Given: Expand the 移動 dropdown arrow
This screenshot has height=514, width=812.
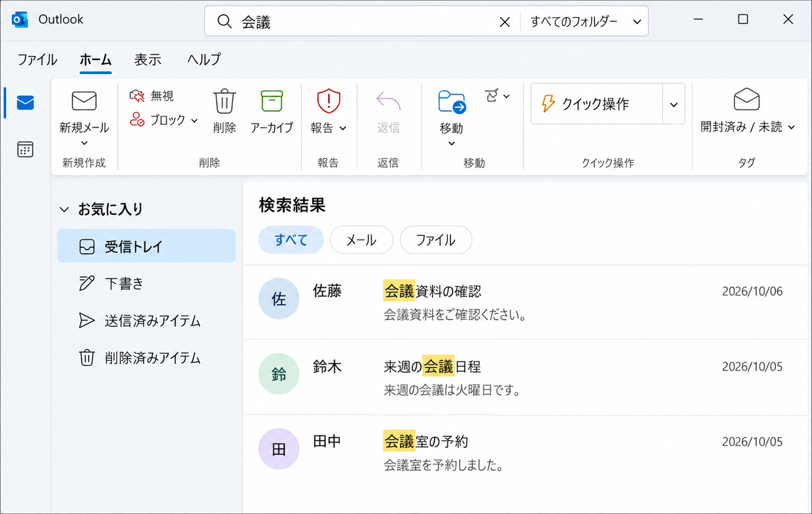Looking at the screenshot, I should 451,144.
